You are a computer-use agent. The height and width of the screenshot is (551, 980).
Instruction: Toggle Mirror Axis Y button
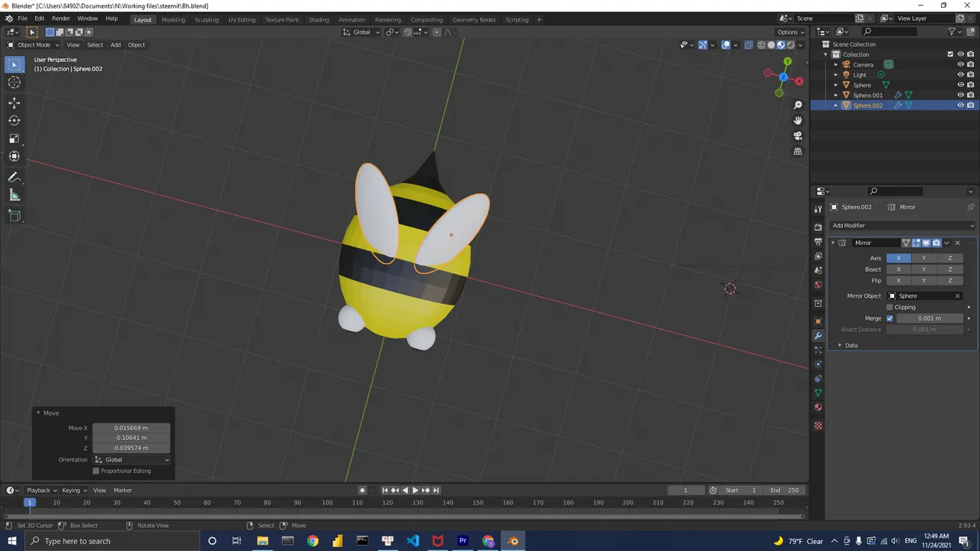tap(924, 258)
